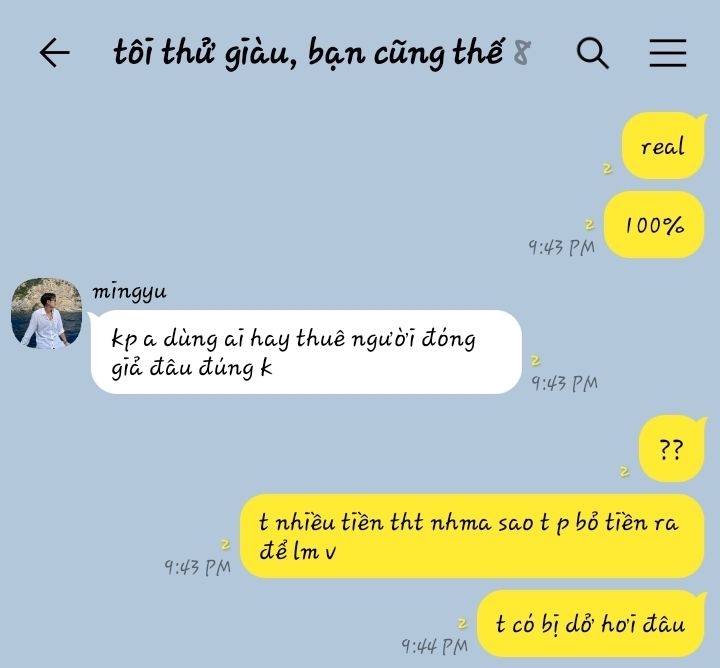The image size is (720, 668).
Task: Select the "??" message bubble
Action: click(x=672, y=449)
